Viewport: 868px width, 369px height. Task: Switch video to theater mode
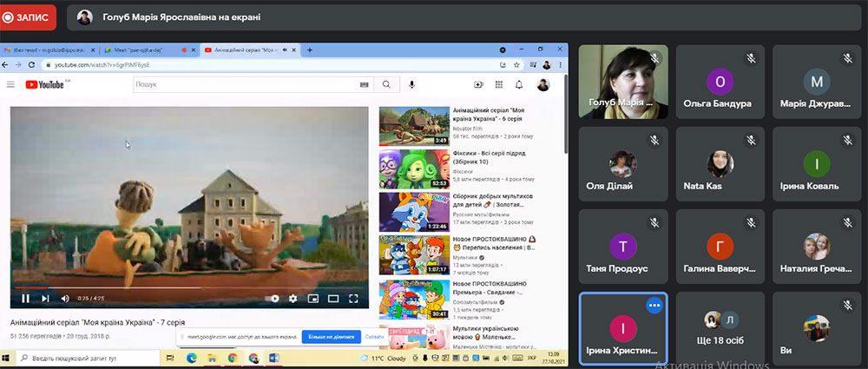[x=332, y=299]
